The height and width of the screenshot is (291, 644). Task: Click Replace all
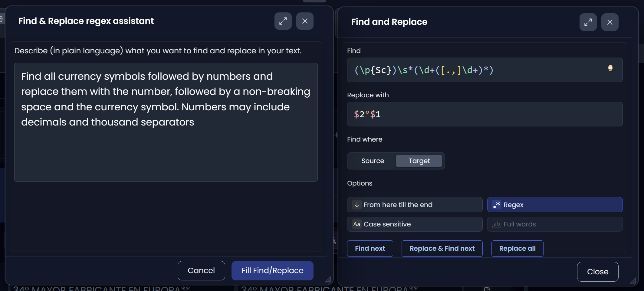517,248
